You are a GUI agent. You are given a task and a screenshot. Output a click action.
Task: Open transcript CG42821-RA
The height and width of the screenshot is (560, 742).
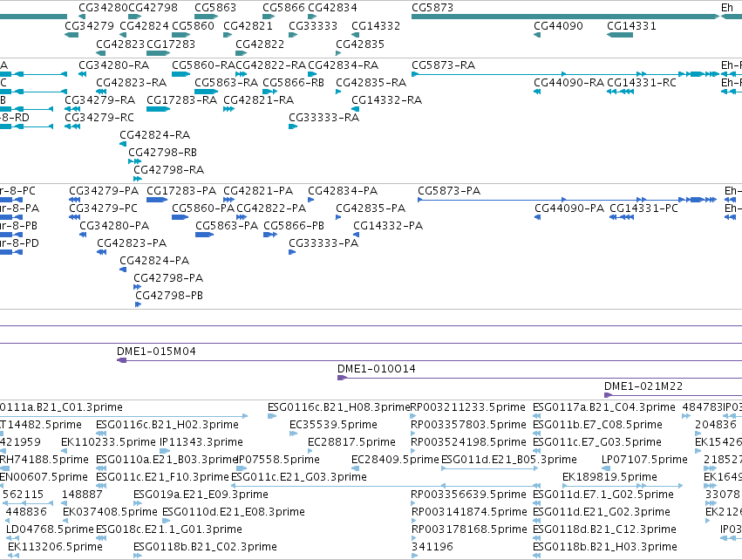[258, 100]
